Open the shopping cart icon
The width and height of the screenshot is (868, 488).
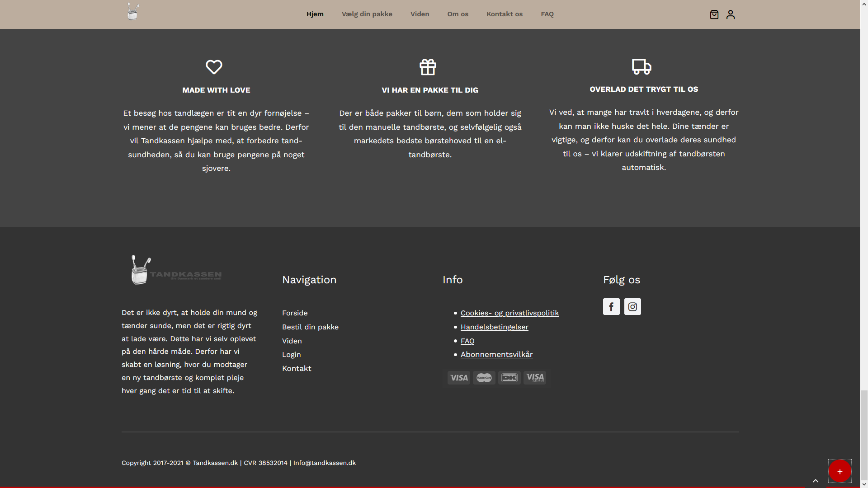(x=714, y=14)
